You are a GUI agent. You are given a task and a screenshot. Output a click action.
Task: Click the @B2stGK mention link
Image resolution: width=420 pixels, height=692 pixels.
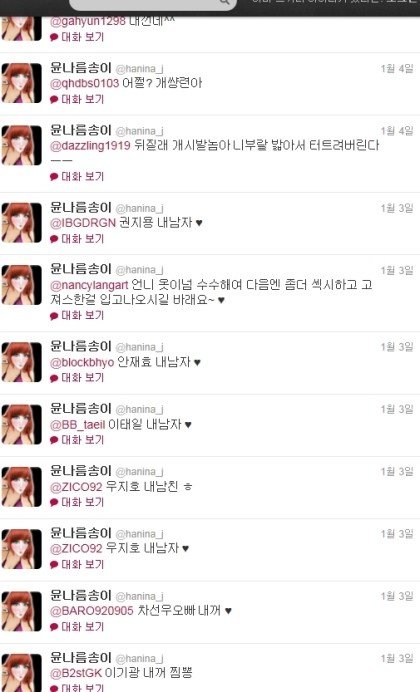coord(76,673)
